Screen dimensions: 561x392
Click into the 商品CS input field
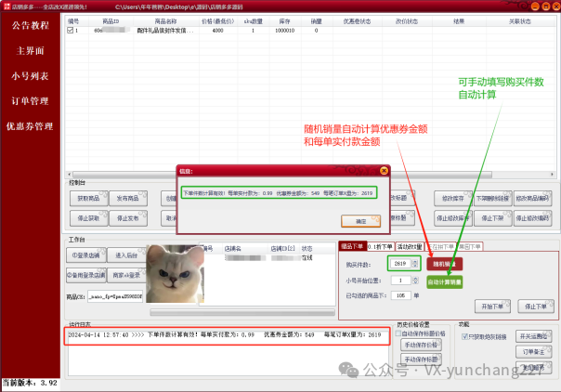115,296
